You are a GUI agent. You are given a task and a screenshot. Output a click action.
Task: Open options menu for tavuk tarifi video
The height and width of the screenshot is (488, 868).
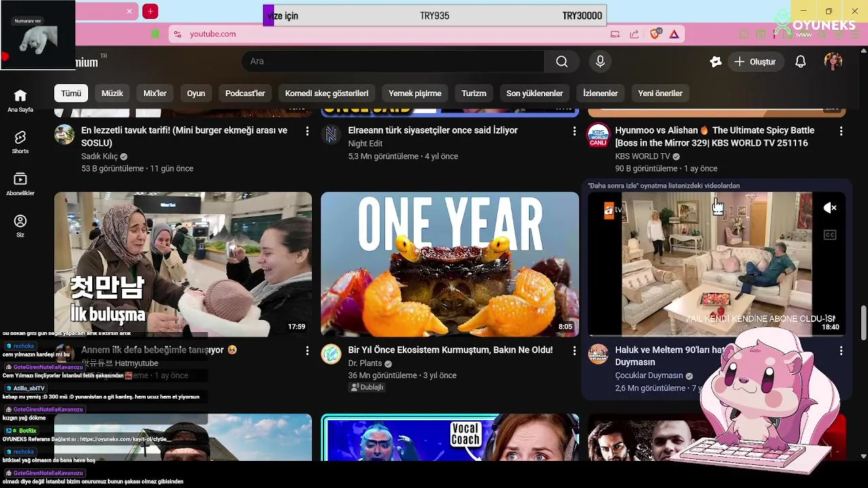[307, 131]
